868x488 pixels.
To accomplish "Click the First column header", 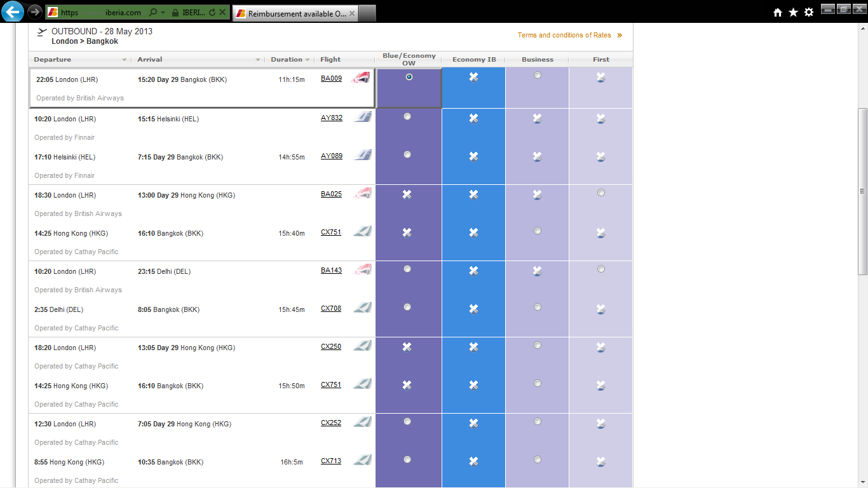I will coord(601,59).
